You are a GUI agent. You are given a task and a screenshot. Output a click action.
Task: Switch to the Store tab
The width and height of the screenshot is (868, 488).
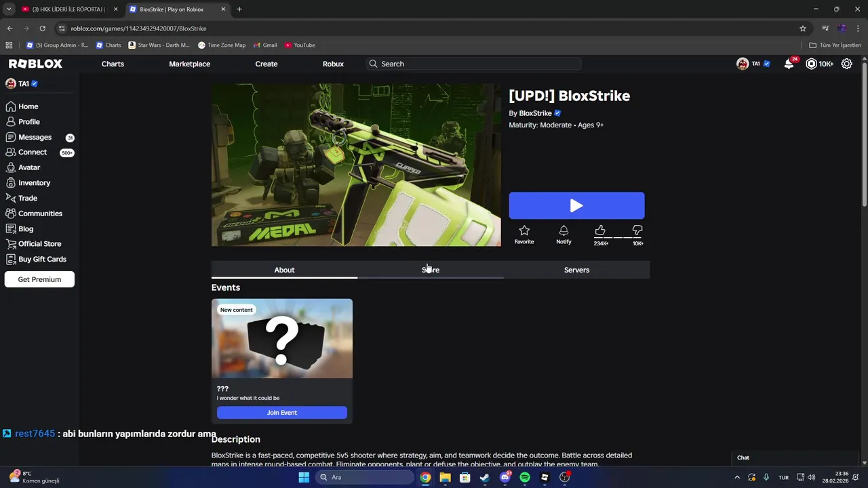431,270
